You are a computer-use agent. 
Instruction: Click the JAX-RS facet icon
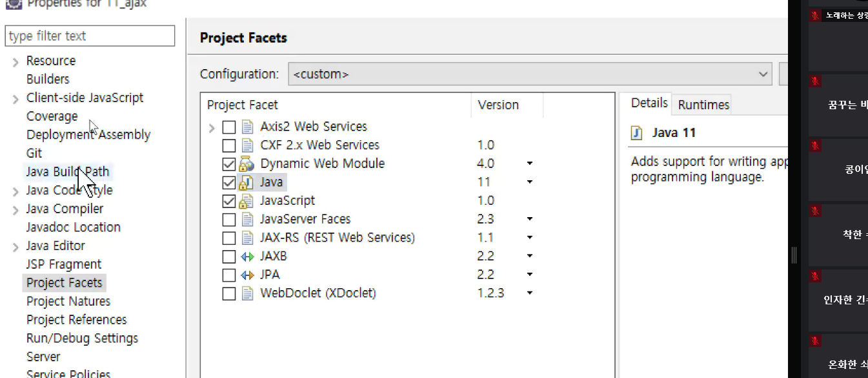[x=247, y=238]
